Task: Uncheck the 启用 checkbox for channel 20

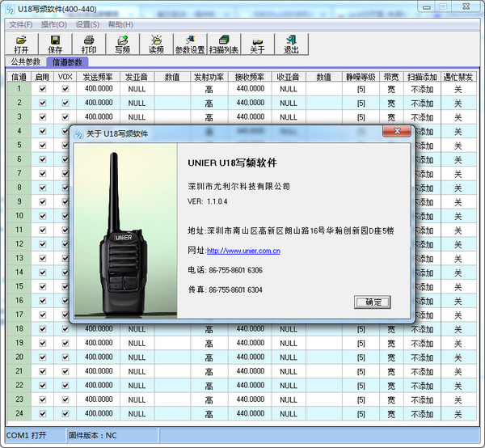Action: point(42,357)
